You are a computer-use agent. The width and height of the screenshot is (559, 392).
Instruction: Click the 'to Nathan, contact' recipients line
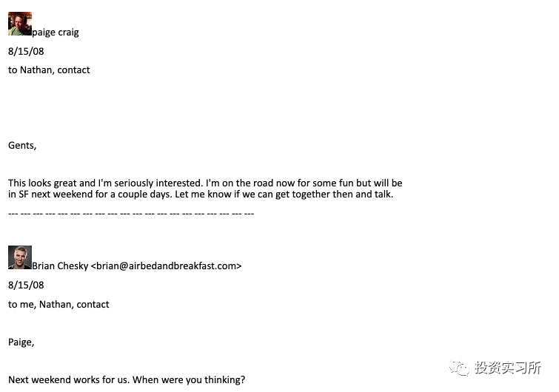[x=49, y=70]
